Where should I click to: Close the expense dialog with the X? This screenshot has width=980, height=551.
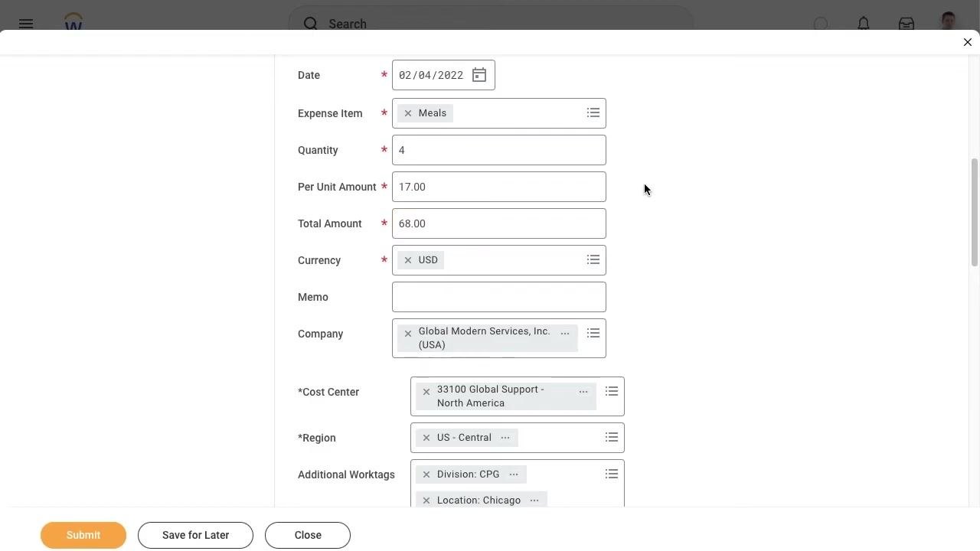[x=968, y=42]
